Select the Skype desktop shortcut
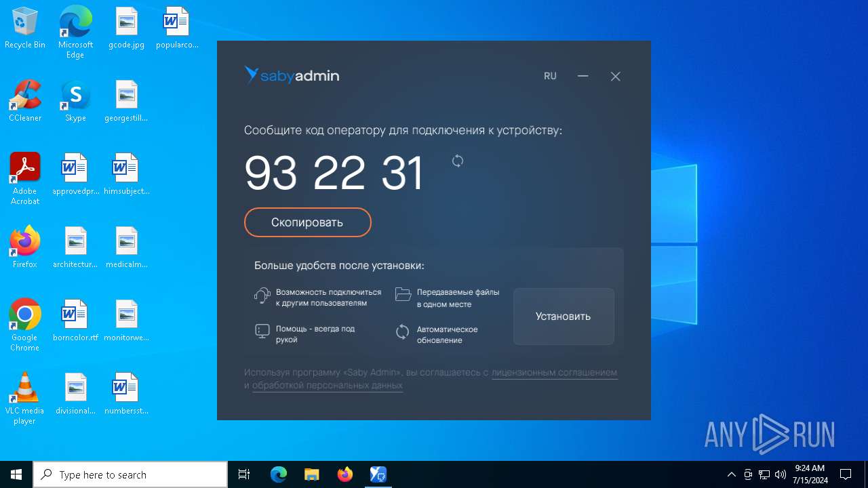868x488 pixels. point(75,101)
